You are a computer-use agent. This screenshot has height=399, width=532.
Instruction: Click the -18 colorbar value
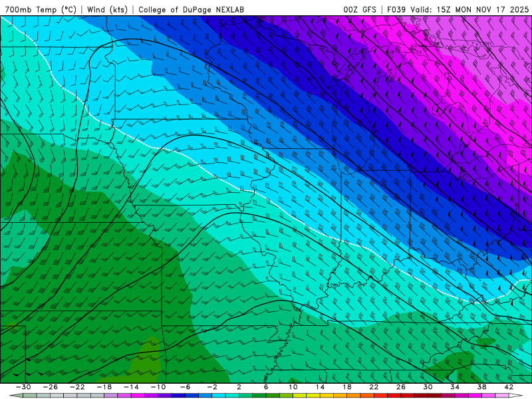(104, 387)
